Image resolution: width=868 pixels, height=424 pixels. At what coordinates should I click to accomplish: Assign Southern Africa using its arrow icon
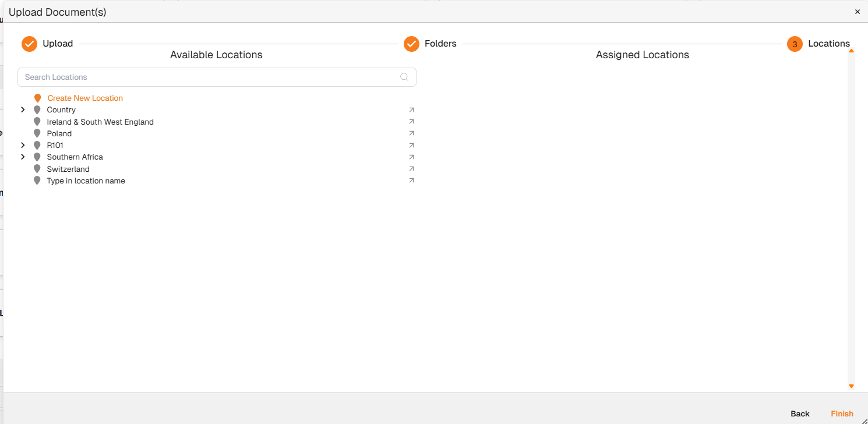coord(411,157)
